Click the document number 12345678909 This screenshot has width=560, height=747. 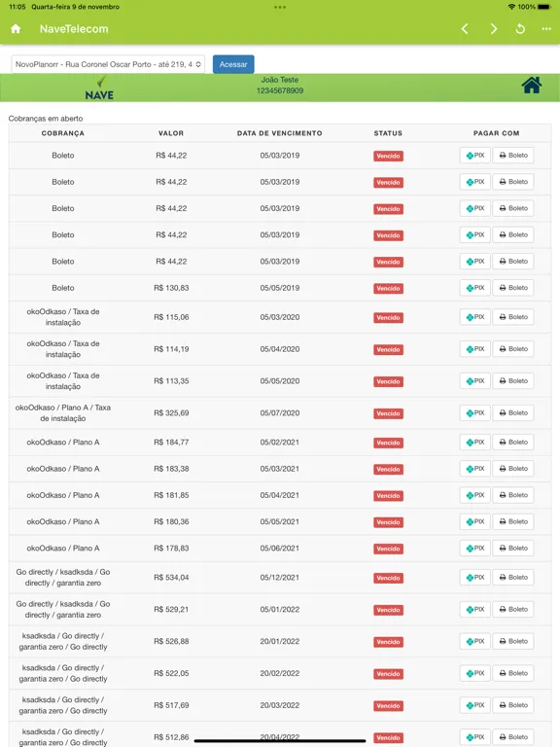[x=280, y=90]
